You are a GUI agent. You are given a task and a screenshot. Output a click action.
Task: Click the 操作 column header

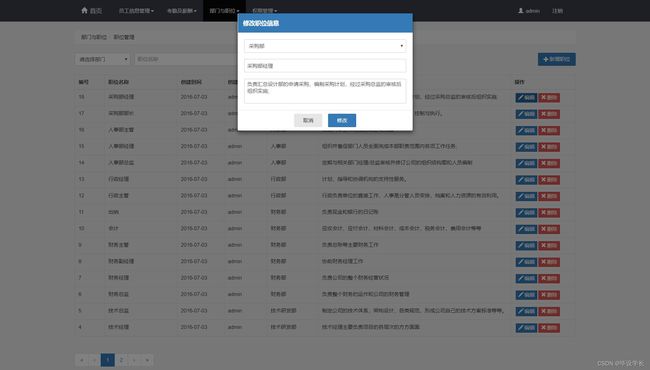[x=519, y=82]
